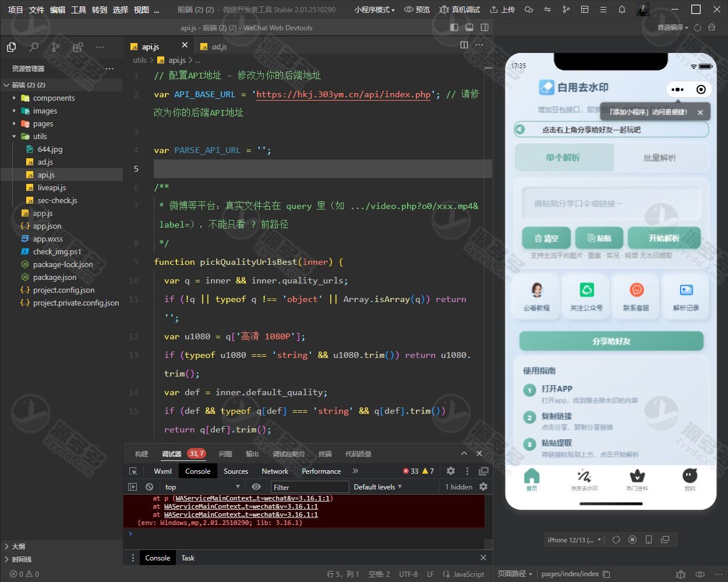The image size is (728, 582).
Task: Click the clear cache icon next to refresh
Action: coord(712,27)
